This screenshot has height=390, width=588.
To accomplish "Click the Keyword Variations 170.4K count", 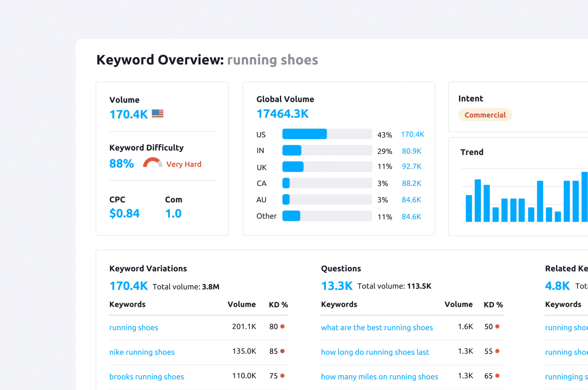I will click(129, 286).
